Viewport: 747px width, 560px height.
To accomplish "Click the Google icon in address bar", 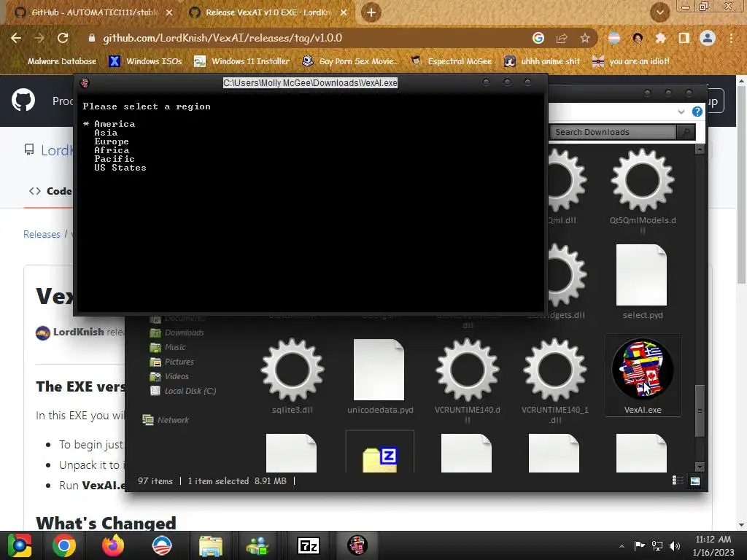I will pyautogui.click(x=538, y=38).
